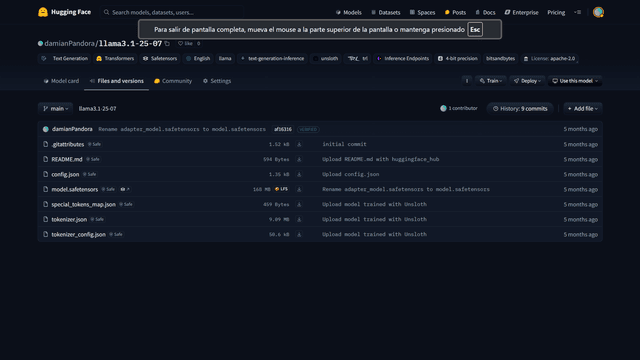Screen dimensions: 640x360
Task: Click the Inference Endpoints tag
Action: 403,58
